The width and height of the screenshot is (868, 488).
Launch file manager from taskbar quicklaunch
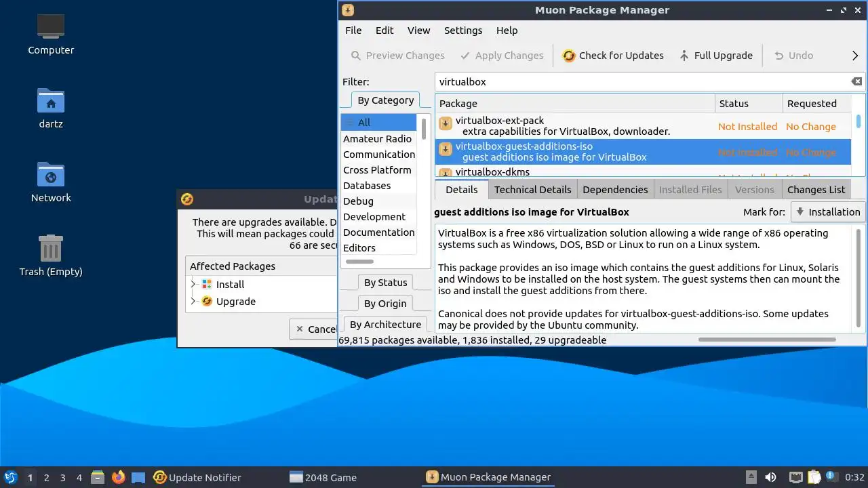(98, 477)
